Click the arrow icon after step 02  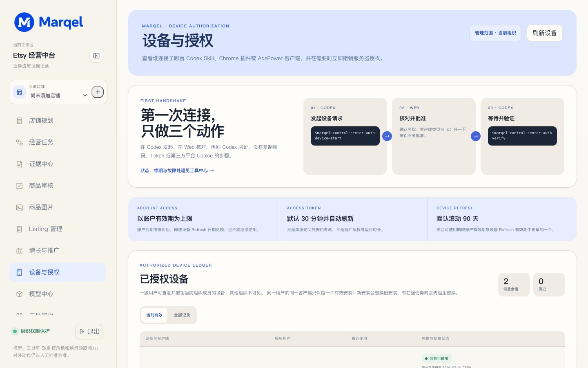(476, 136)
